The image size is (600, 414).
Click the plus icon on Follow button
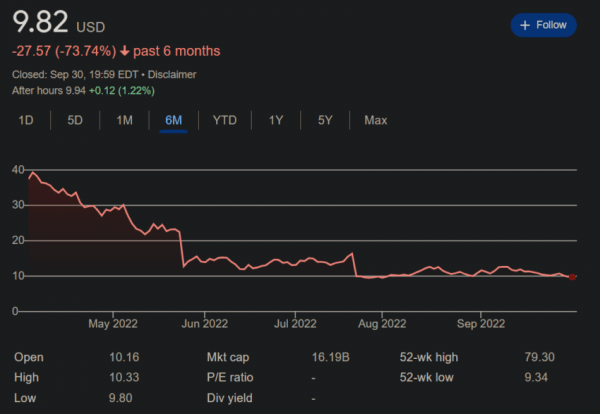(x=526, y=25)
